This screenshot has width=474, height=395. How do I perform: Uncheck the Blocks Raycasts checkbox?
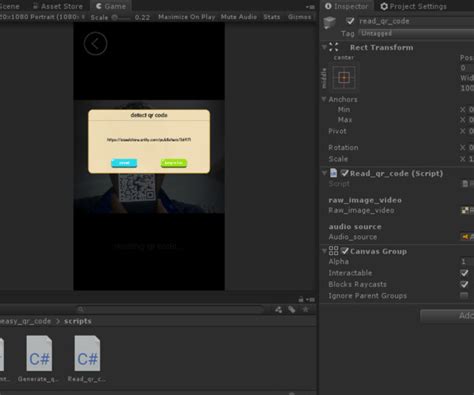(464, 284)
